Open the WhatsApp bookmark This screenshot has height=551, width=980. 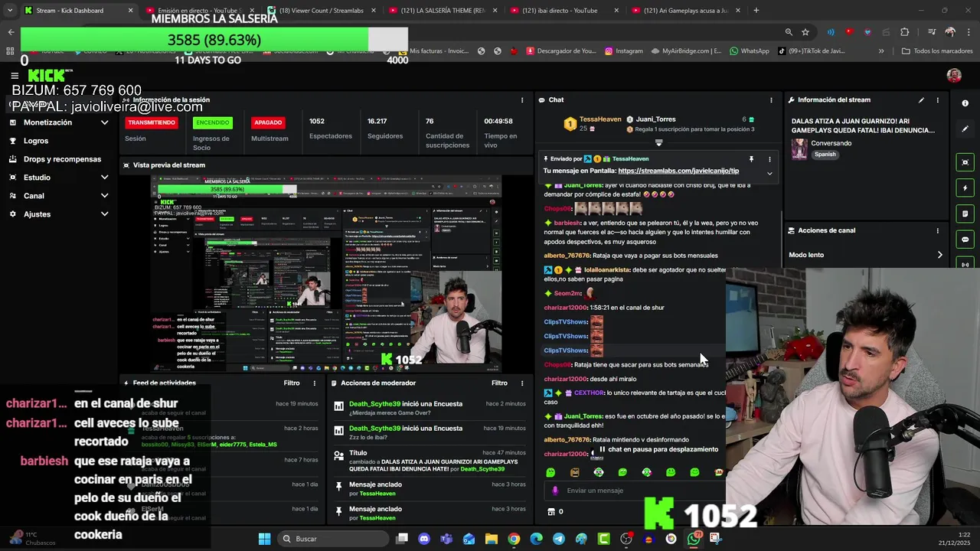750,51
